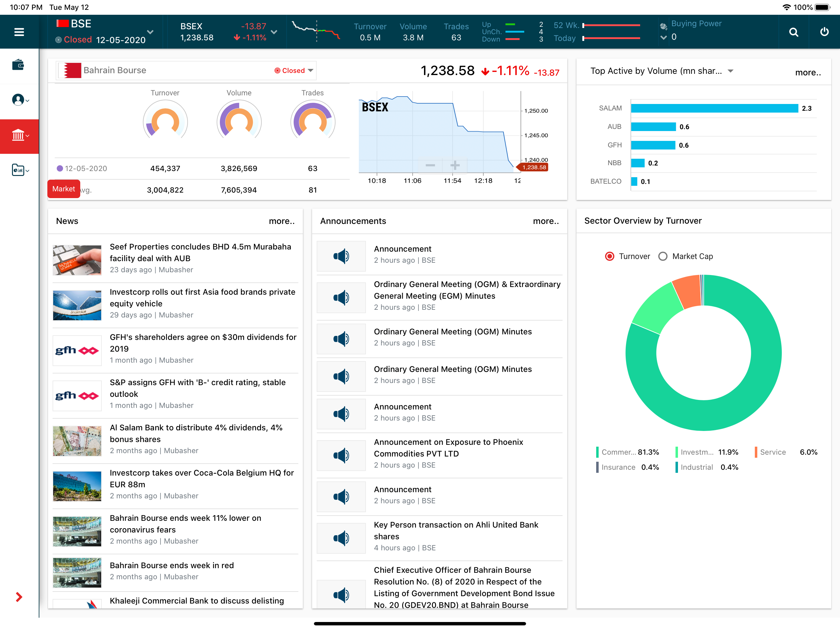Viewport: 840px width, 630px height.
Task: Tap the Wi-Fi status icon
Action: point(787,7)
